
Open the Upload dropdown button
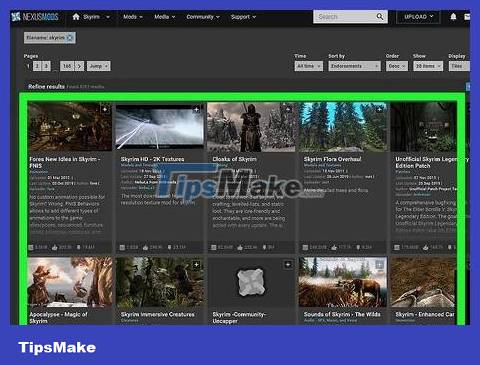pyautogui.click(x=418, y=17)
